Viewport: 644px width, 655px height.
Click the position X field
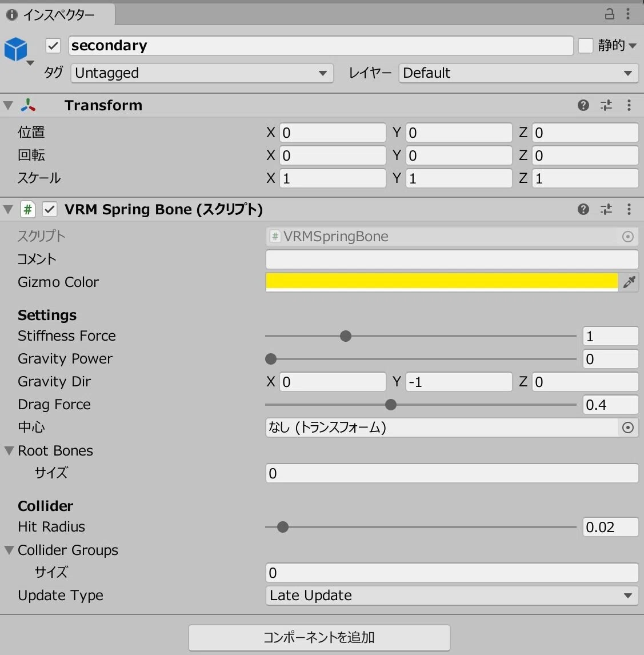click(x=333, y=133)
